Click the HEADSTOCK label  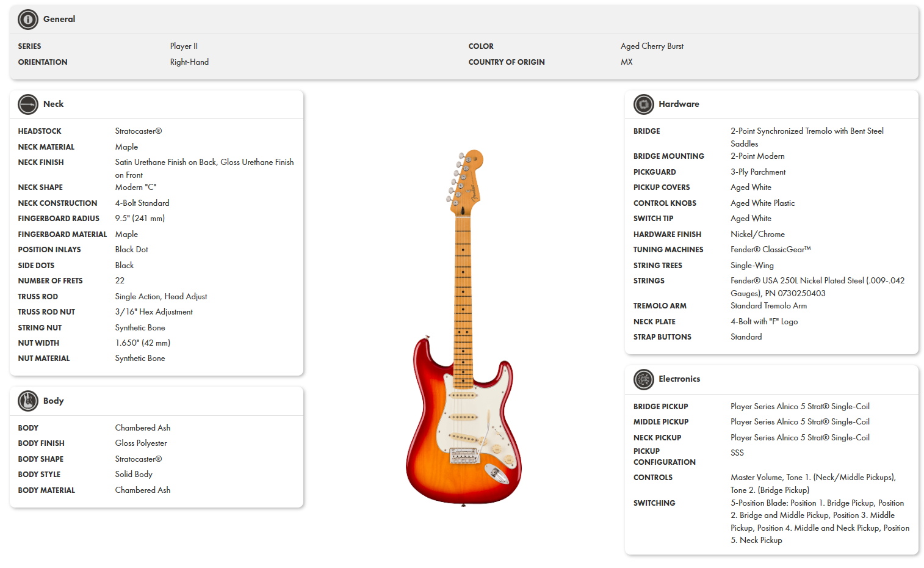pos(40,131)
